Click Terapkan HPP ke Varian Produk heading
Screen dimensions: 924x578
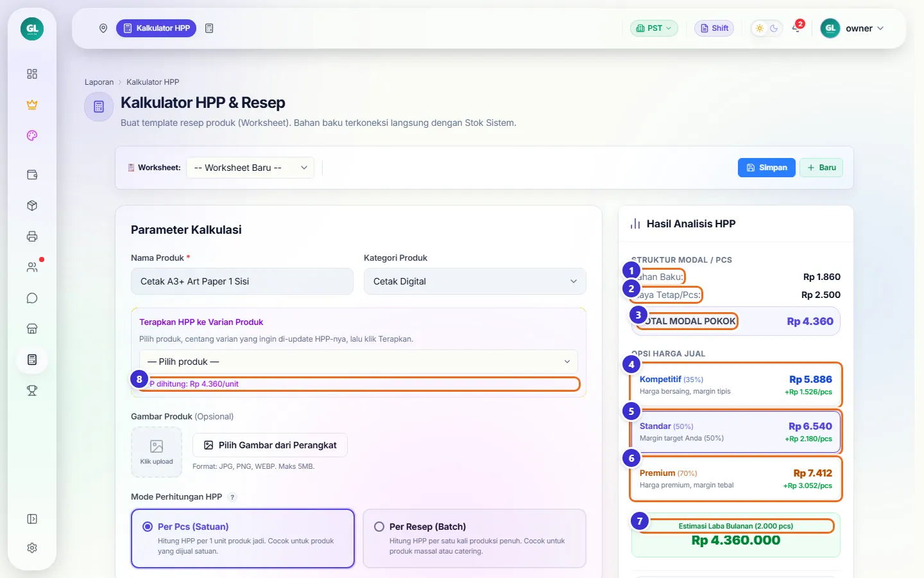click(201, 322)
